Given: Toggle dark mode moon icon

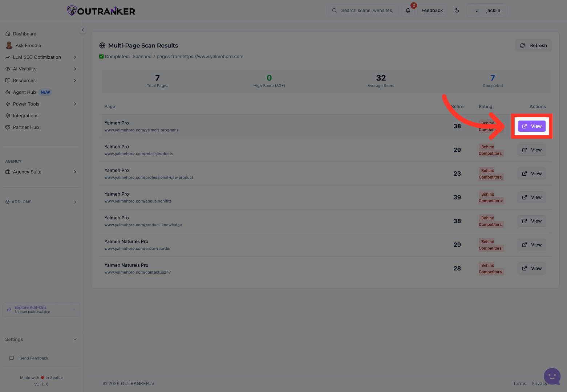Looking at the screenshot, I should coord(457,11).
